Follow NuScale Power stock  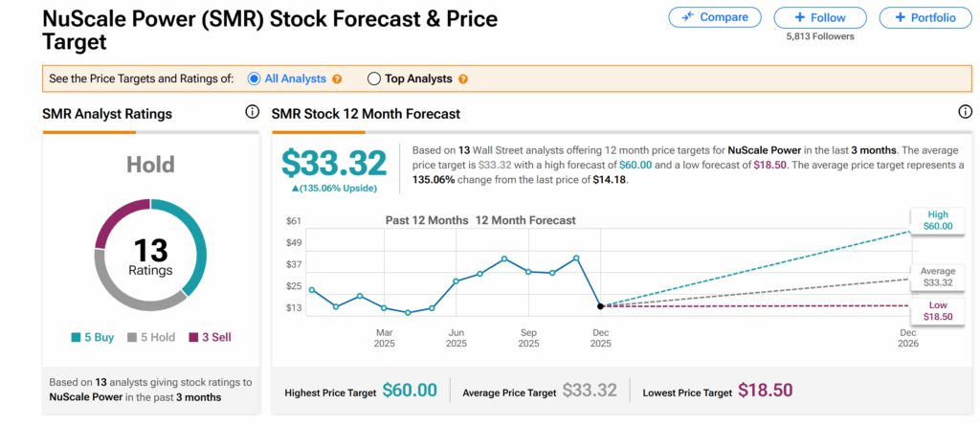coord(819,17)
